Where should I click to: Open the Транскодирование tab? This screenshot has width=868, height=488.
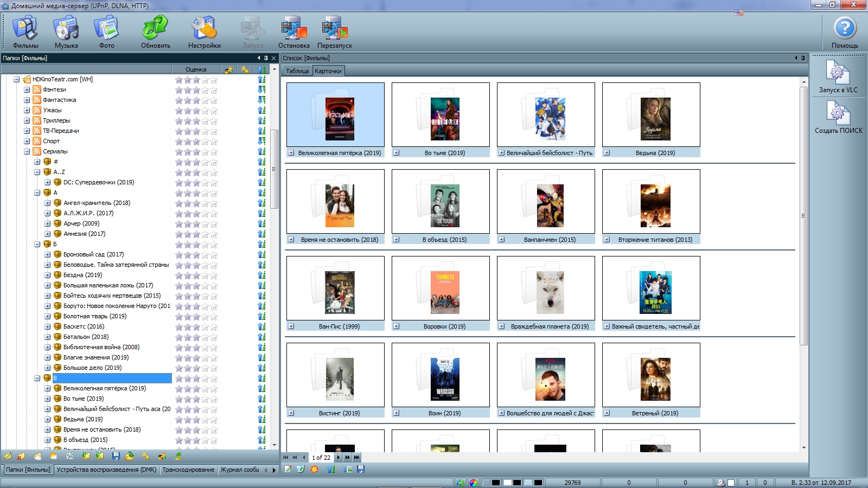[x=188, y=470]
